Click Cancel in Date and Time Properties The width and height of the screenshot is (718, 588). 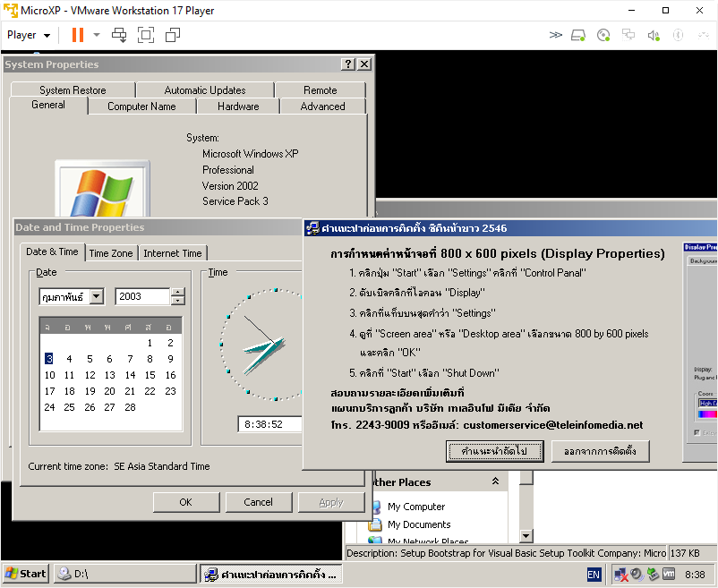258,502
